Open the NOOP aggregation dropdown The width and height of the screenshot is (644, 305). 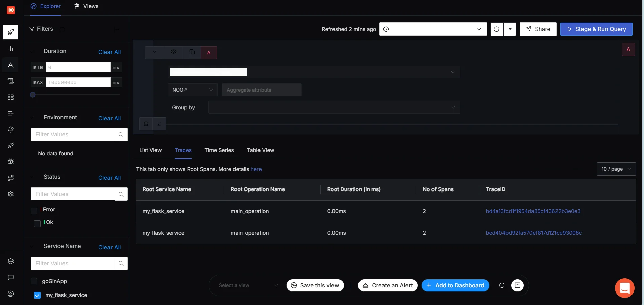click(x=192, y=90)
